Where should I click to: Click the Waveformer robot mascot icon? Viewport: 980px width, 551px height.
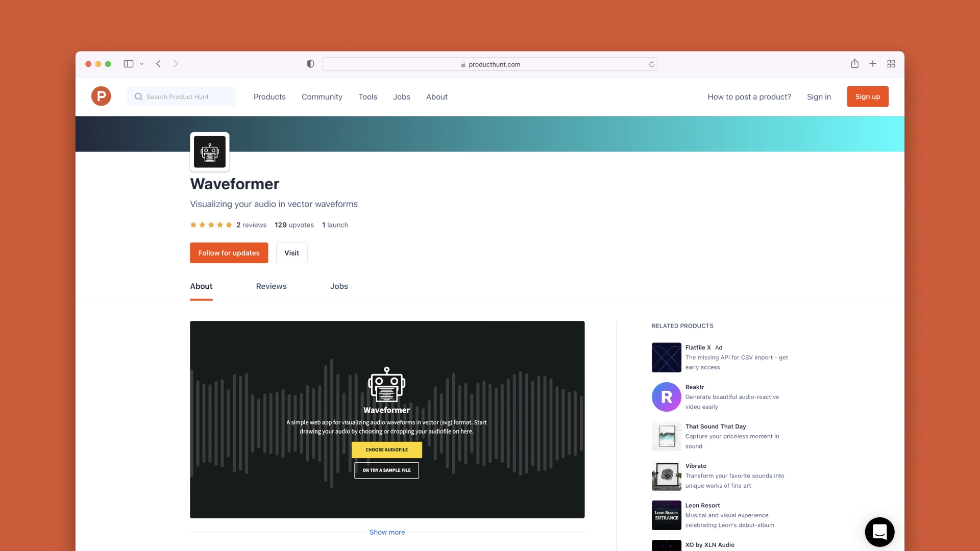tap(209, 152)
